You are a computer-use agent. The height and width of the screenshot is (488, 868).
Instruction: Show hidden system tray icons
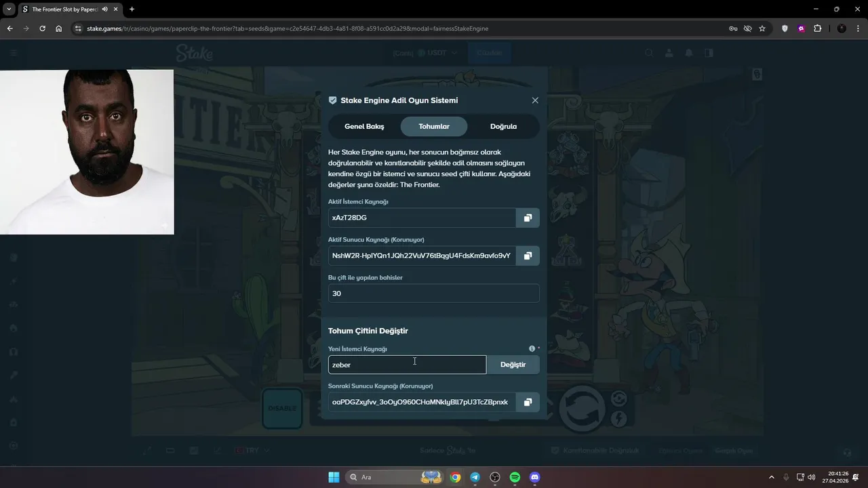[771, 477]
